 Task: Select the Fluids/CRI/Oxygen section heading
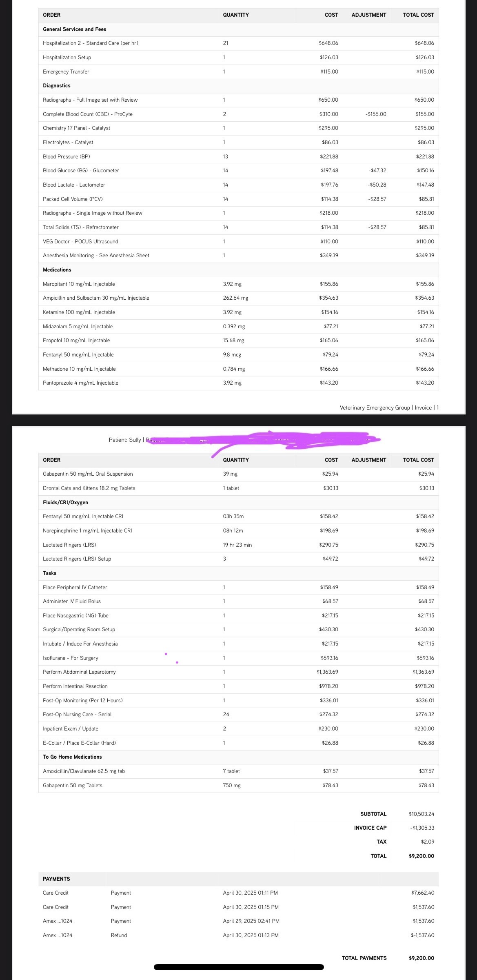[65, 503]
